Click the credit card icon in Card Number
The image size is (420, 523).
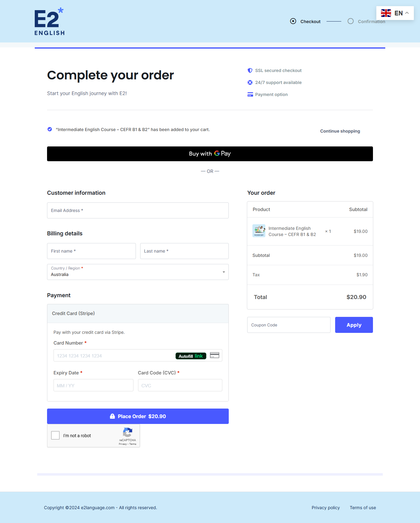click(214, 355)
